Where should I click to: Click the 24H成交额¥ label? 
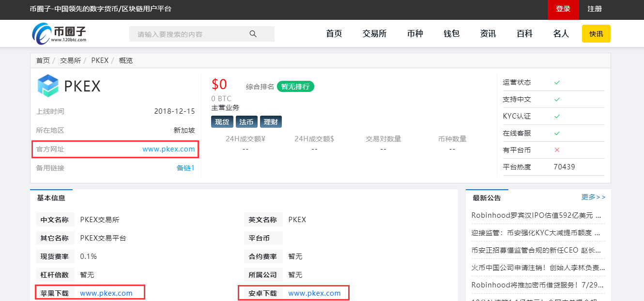click(245, 139)
